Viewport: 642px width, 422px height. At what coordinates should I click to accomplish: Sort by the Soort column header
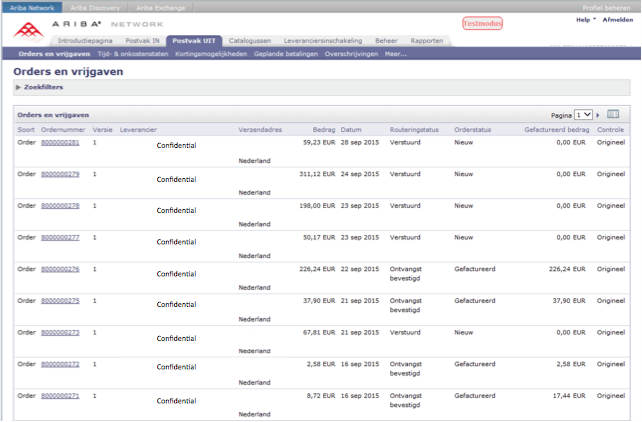26,130
